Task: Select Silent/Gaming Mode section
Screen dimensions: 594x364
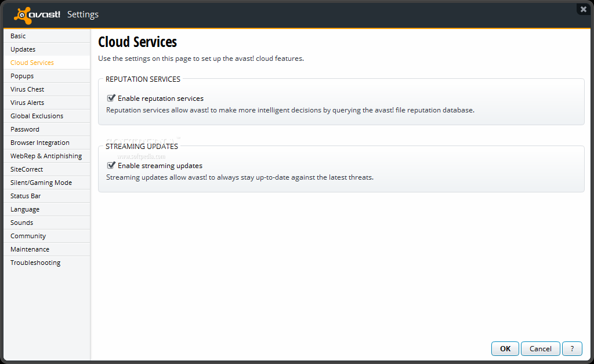Action: pos(47,183)
